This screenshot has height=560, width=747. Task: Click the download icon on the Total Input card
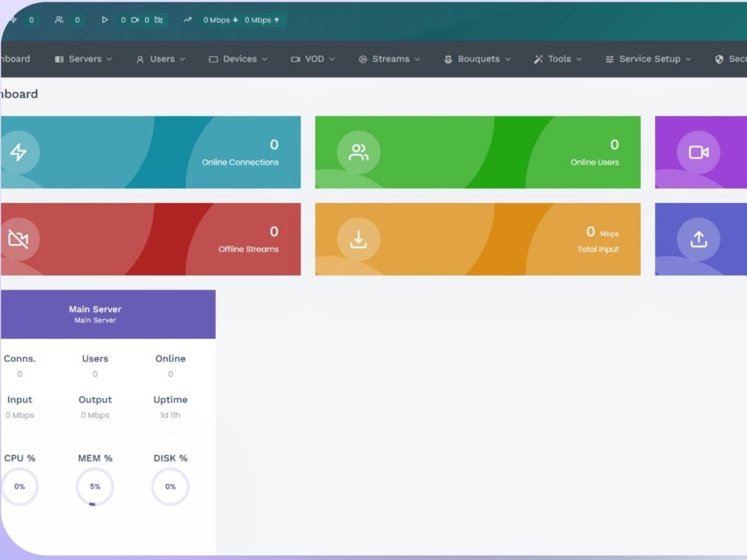359,239
